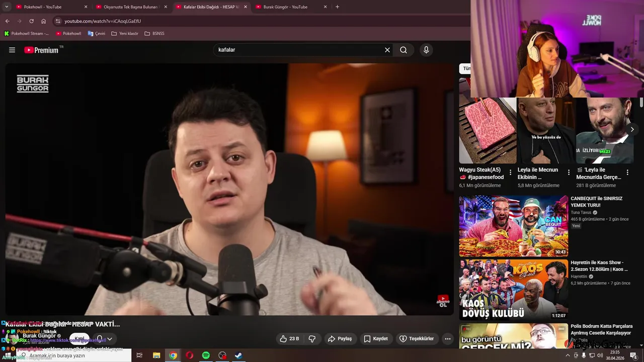The height and width of the screenshot is (362, 644).
Task: Open Spotify from the taskbar
Action: pos(206,355)
